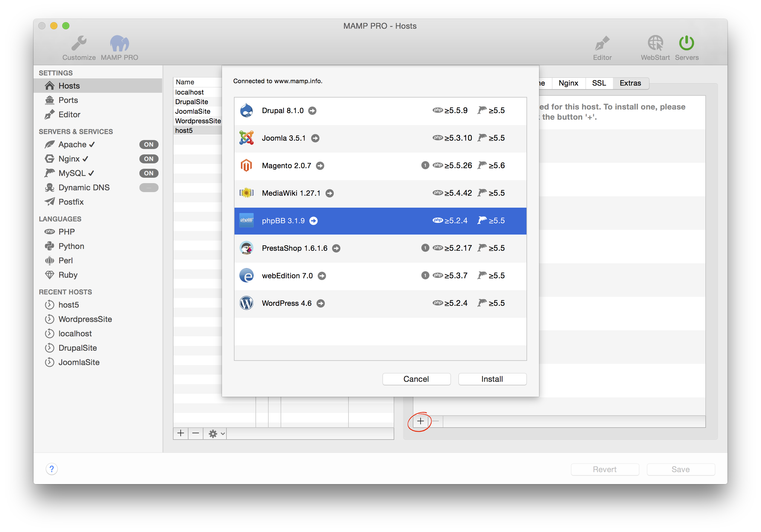
Task: Click the Servers power icon
Action: tap(687, 43)
